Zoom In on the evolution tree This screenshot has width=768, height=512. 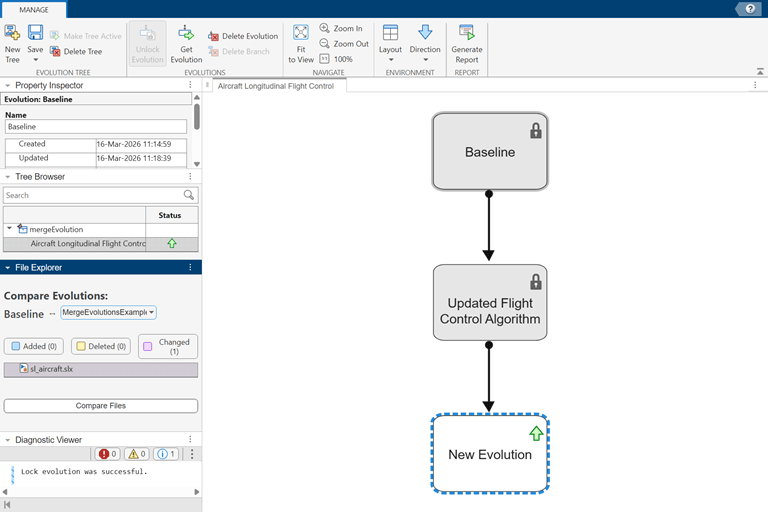[341, 28]
